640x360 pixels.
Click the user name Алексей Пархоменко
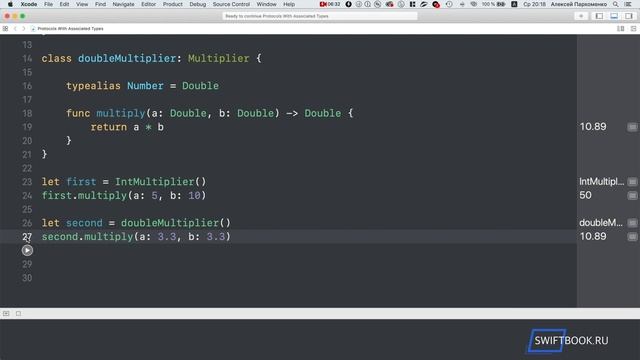(578, 4)
